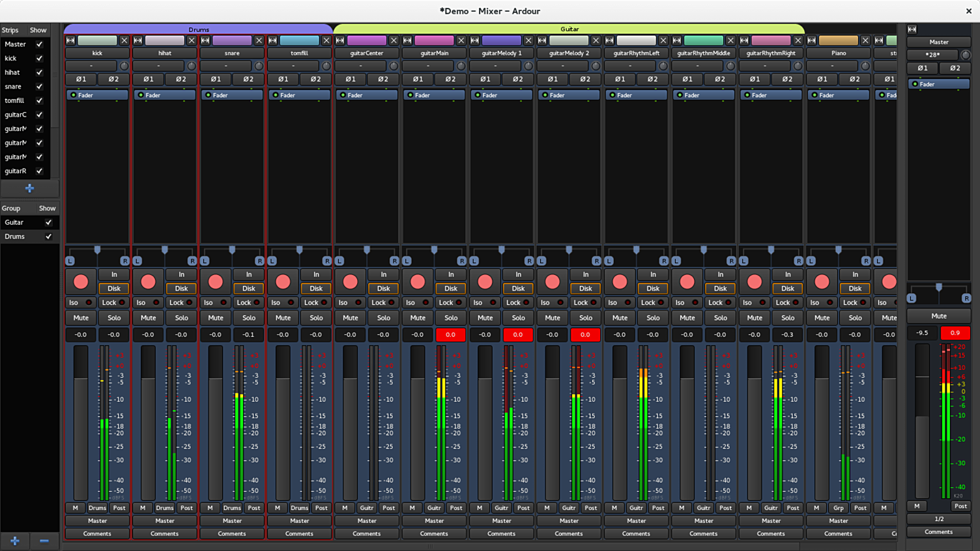Arm recording on the kick track

pyautogui.click(x=81, y=282)
